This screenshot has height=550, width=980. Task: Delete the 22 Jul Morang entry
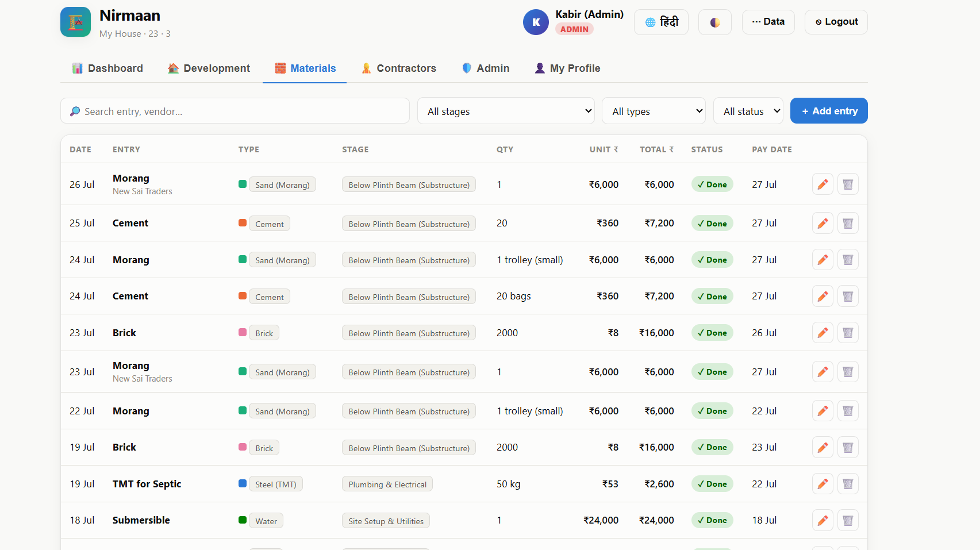[x=848, y=411]
